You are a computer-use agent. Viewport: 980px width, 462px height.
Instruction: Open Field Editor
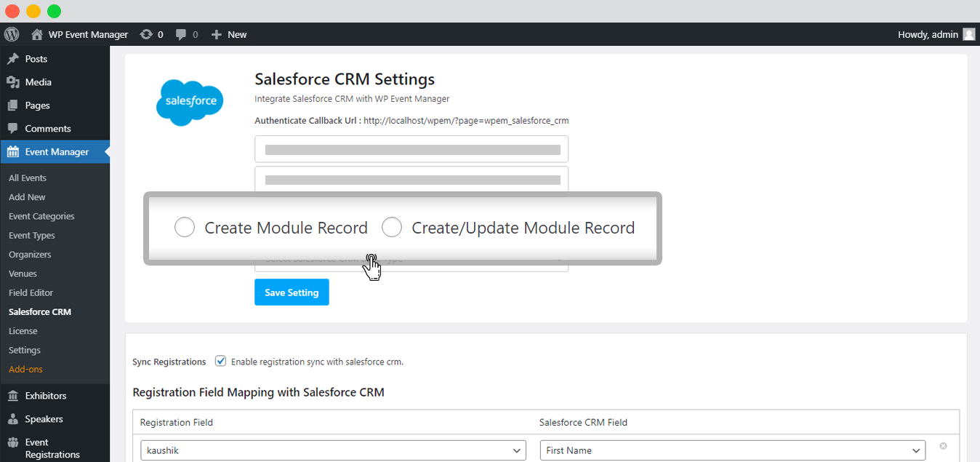31,292
